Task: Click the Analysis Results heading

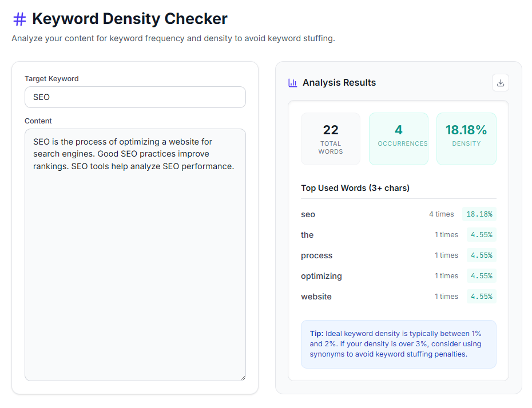Action: 339,83
